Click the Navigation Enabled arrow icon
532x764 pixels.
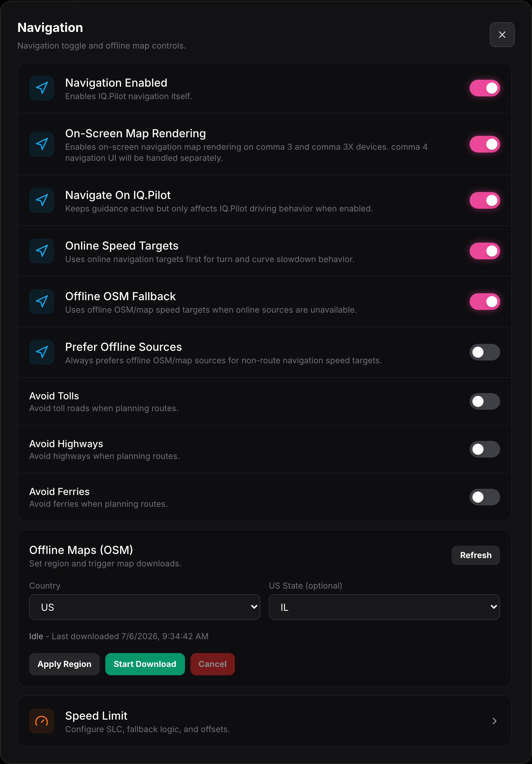tap(42, 88)
